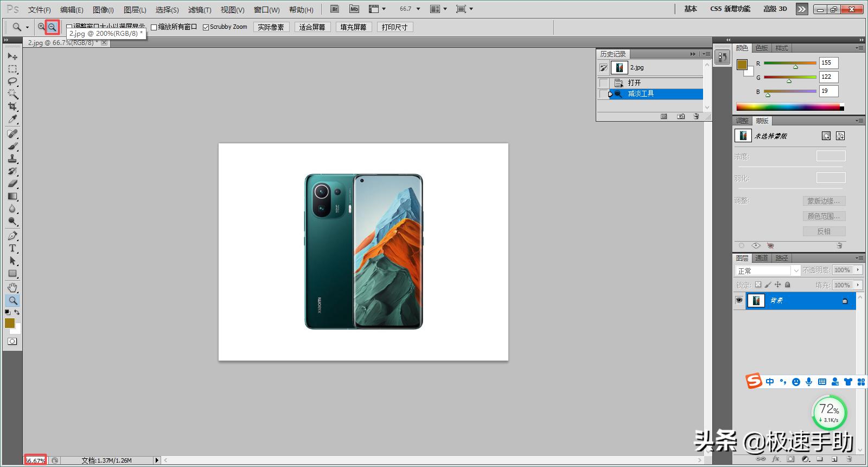Select the Clone Stamp tool
868x467 pixels.
[12, 159]
